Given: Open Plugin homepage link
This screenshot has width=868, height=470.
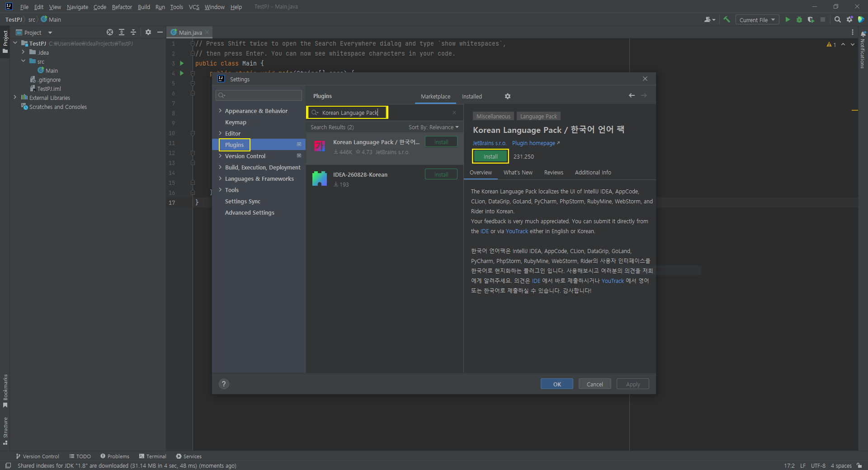Looking at the screenshot, I should pyautogui.click(x=536, y=143).
